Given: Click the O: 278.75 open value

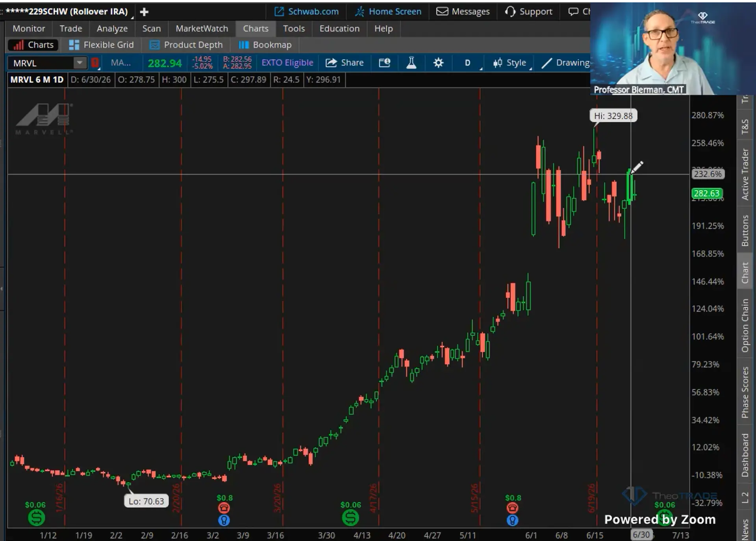Looking at the screenshot, I should [136, 80].
